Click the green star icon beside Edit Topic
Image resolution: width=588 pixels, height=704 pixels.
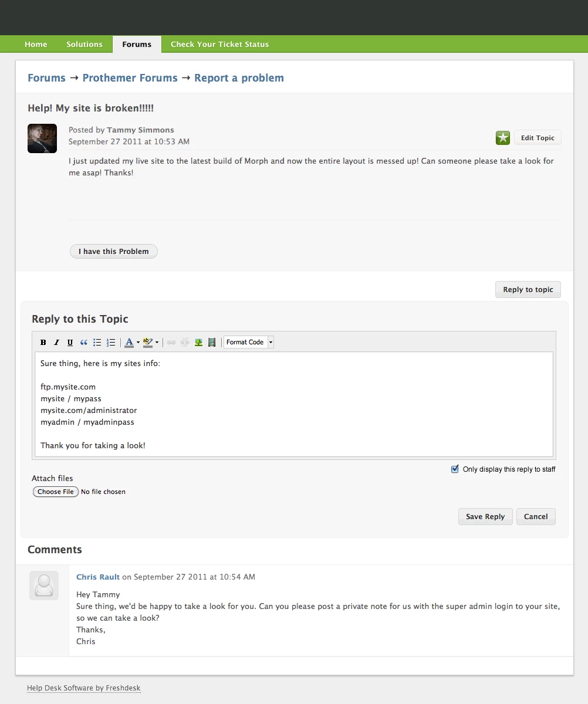point(503,138)
